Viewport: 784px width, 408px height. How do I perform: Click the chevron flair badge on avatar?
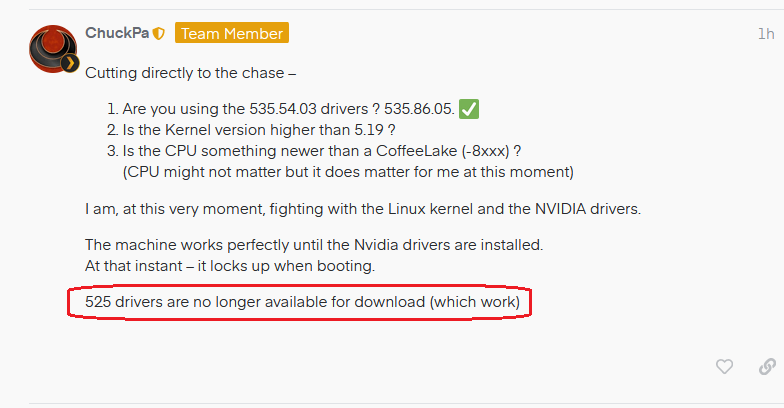(70, 64)
